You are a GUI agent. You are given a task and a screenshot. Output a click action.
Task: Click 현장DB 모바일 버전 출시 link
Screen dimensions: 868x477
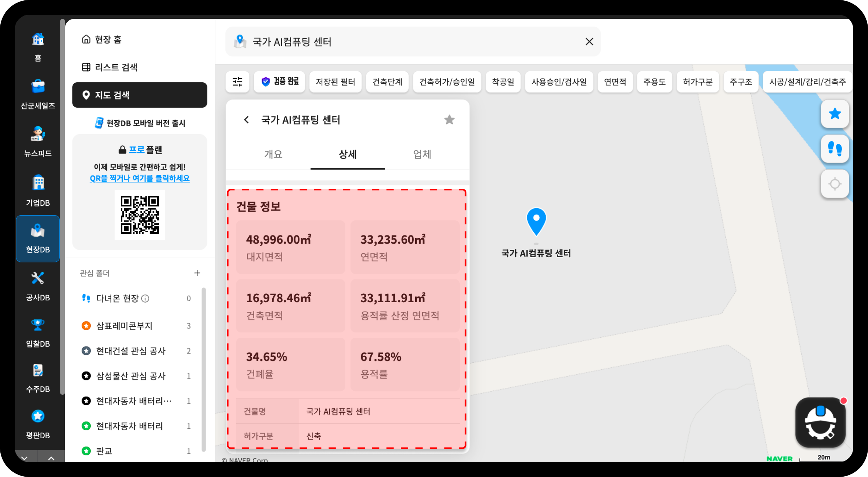[140, 123]
